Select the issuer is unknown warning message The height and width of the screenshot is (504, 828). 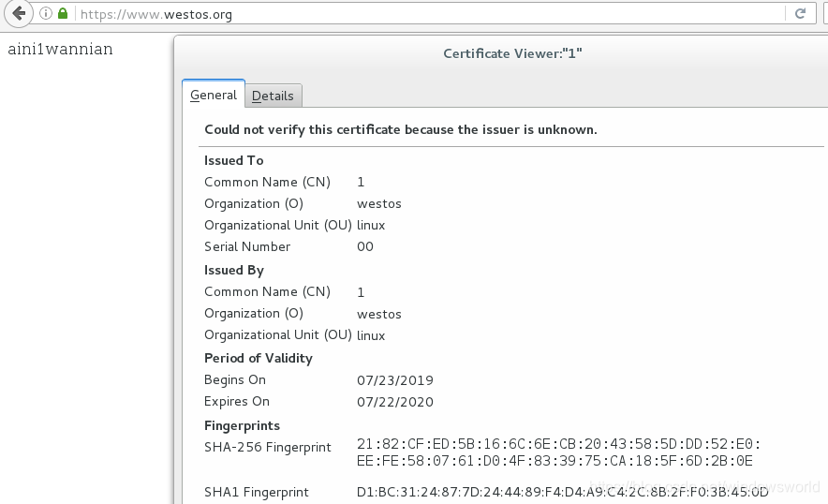(x=401, y=129)
